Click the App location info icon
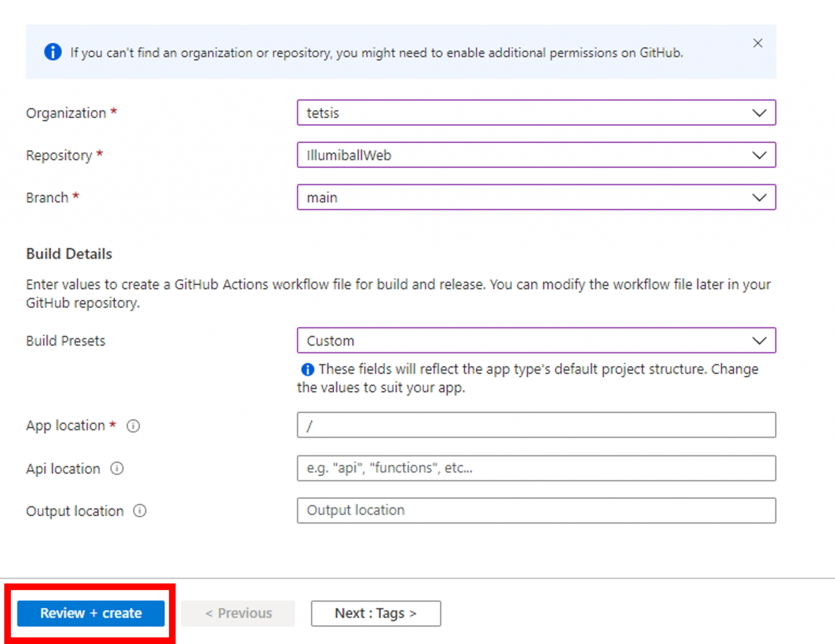Image resolution: width=835 pixels, height=644 pixels. click(x=133, y=426)
